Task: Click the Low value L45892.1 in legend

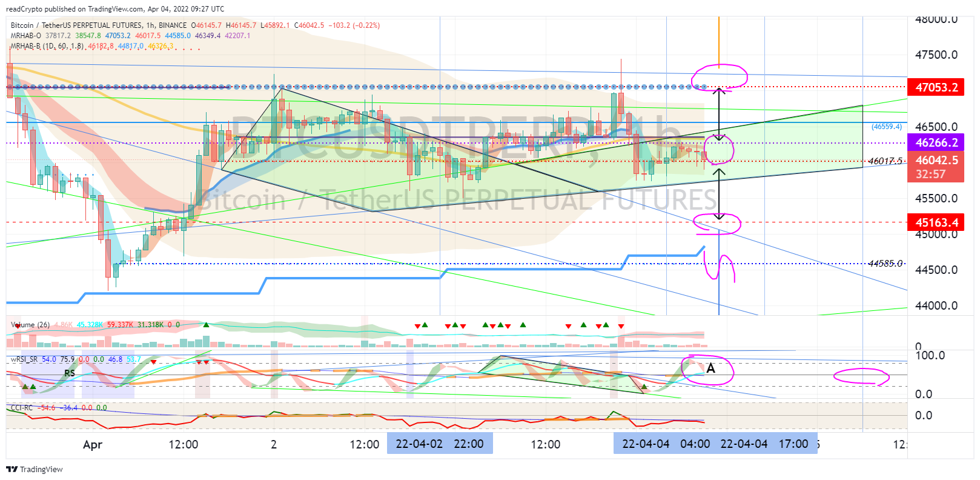Action: [275, 25]
